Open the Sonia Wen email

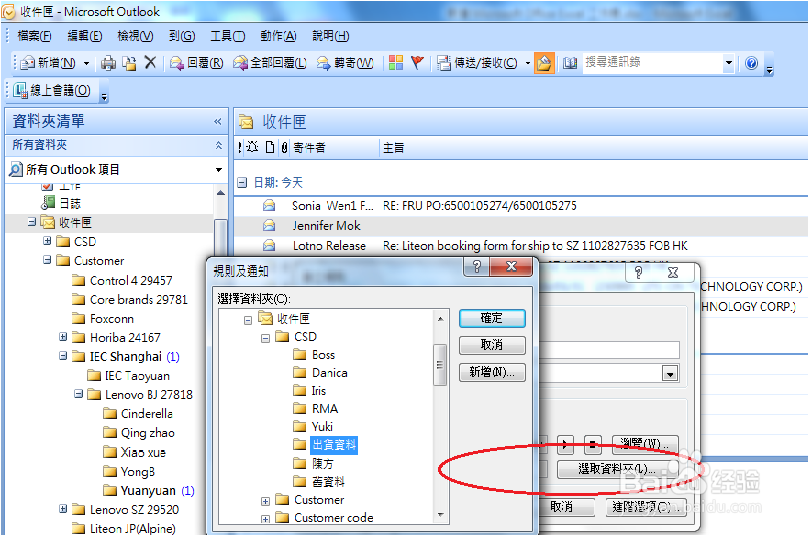coord(520,206)
